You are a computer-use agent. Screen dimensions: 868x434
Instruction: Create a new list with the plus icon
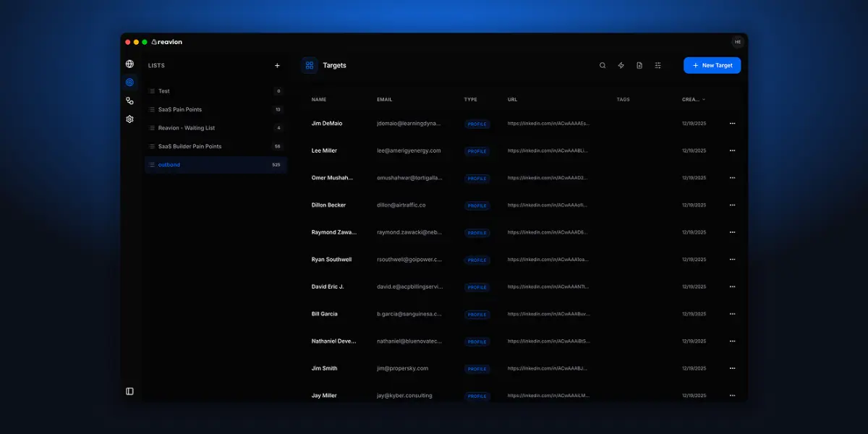point(277,65)
